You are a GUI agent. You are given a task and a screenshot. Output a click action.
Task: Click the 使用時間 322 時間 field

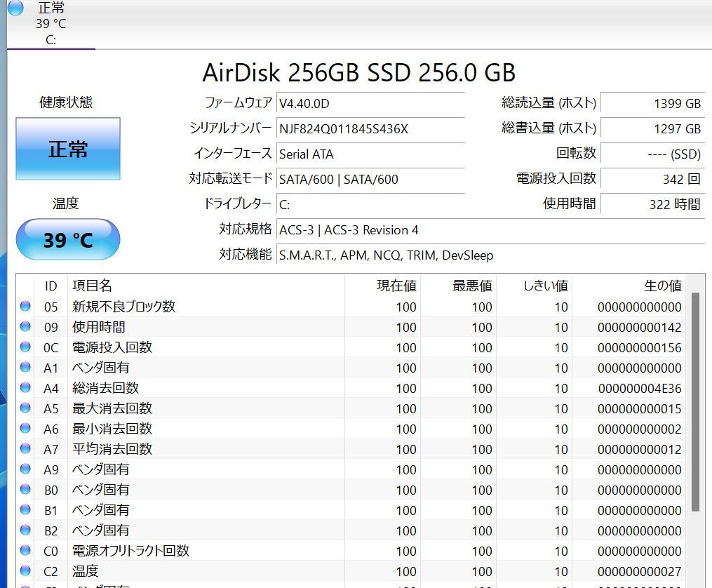pos(652,204)
